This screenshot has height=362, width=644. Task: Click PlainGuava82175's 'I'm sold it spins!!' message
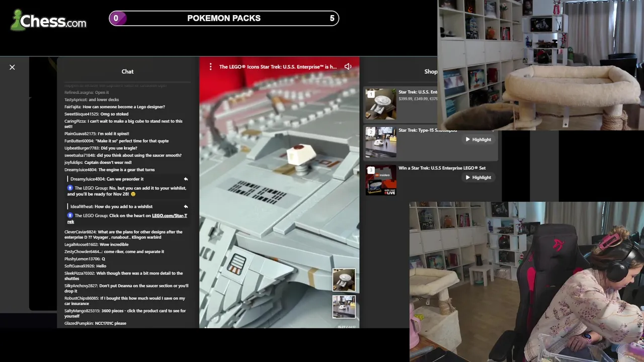[x=97, y=134]
